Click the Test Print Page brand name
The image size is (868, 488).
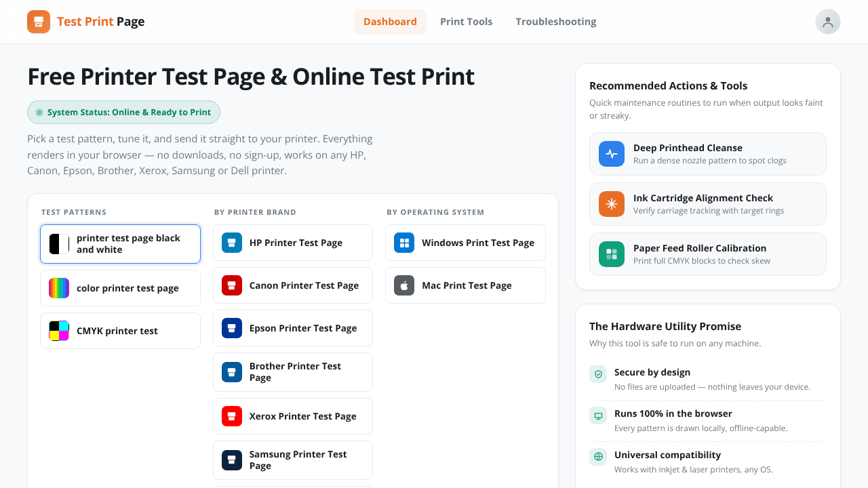coord(100,22)
